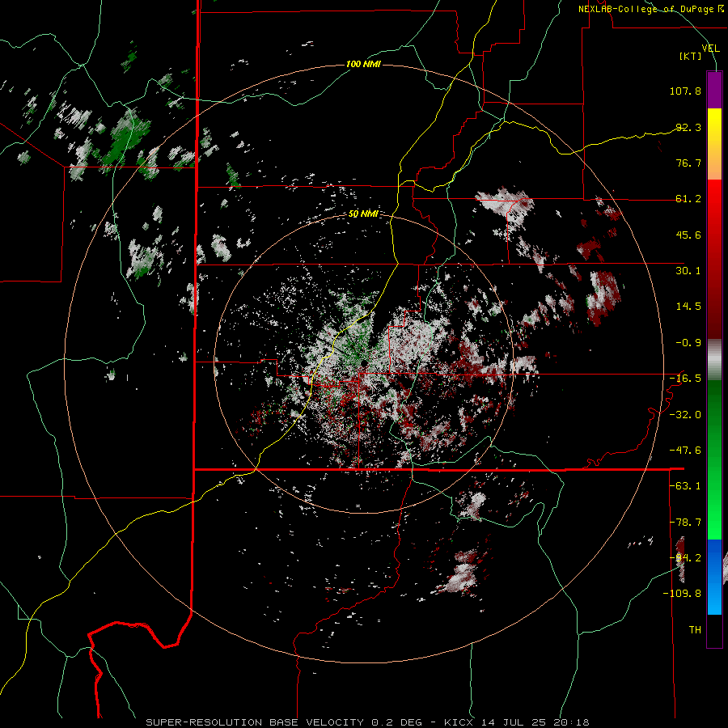Click the 61.2 legend value
This screenshot has width=728, height=728.
688,199
